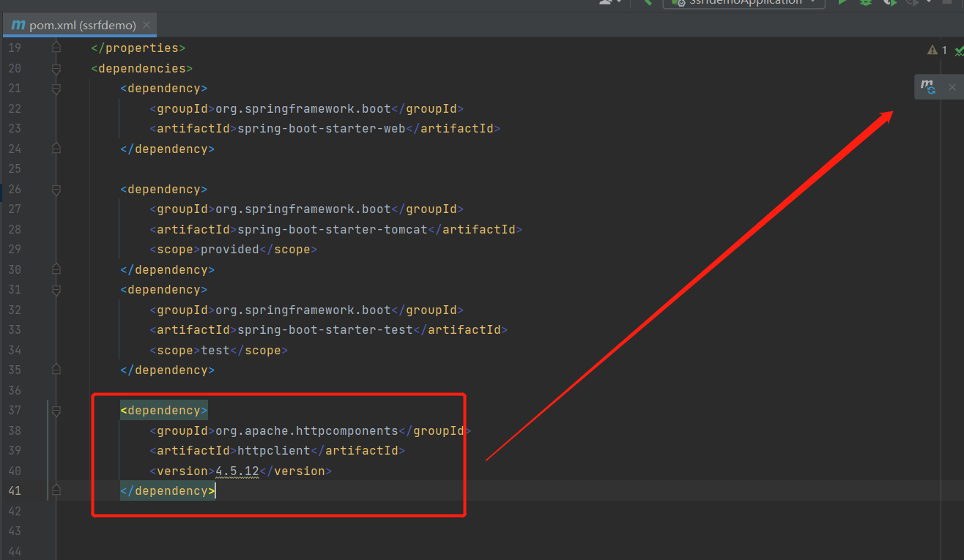The height and width of the screenshot is (560, 964).
Task: Fold the test dependency at line 31
Action: click(56, 290)
